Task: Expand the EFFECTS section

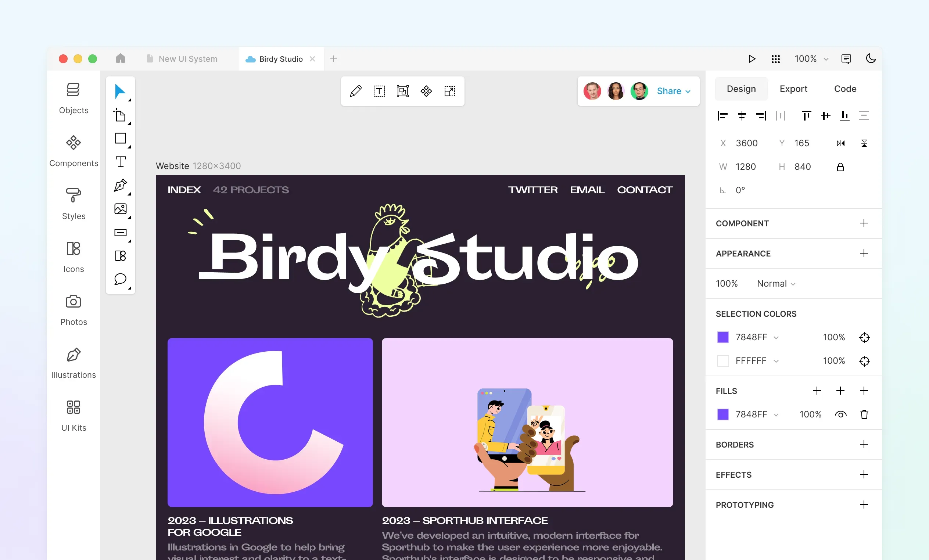Action: pyautogui.click(x=864, y=475)
